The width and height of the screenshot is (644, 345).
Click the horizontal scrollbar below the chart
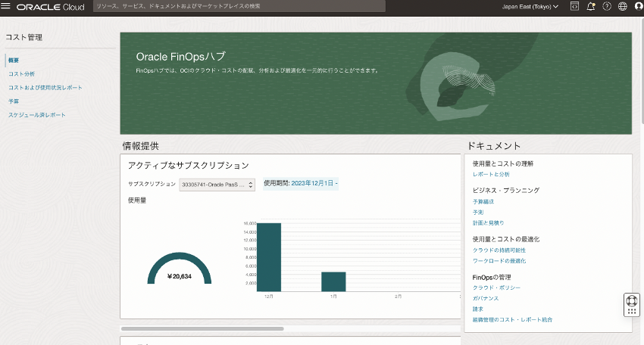pos(202,328)
